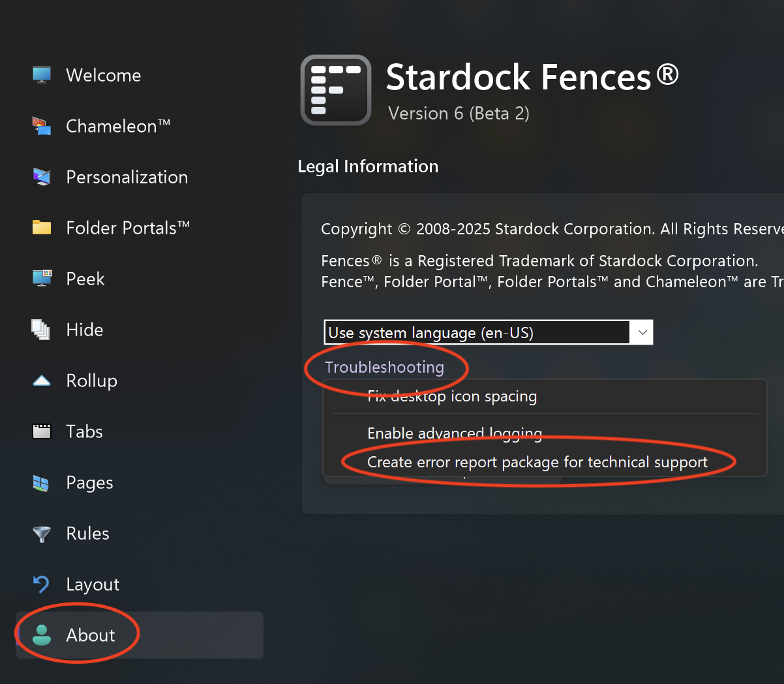This screenshot has width=784, height=684.
Task: Click the yellow Folder Portals icon
Action: click(42, 228)
